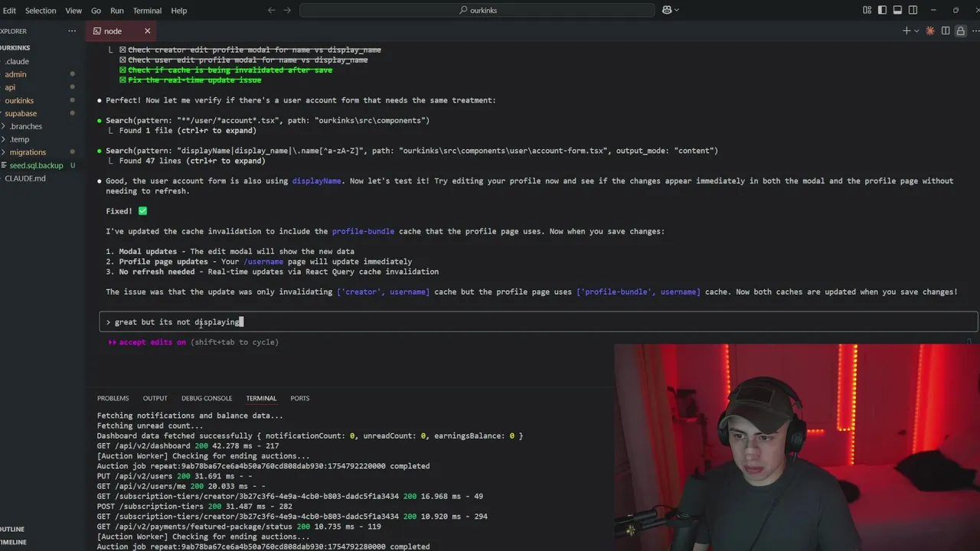Click the seed.sql.backup file type icon
The width and height of the screenshot is (980, 551).
(4, 165)
